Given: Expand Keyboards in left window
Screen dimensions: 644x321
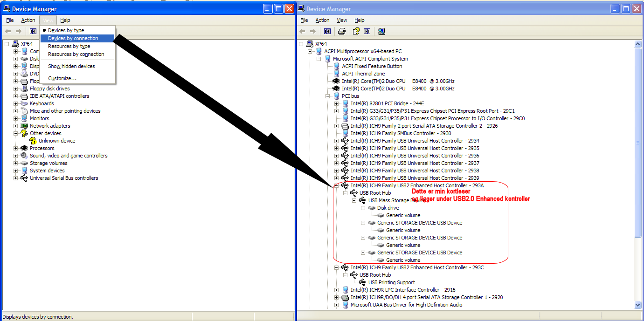Looking at the screenshot, I should click(15, 103).
